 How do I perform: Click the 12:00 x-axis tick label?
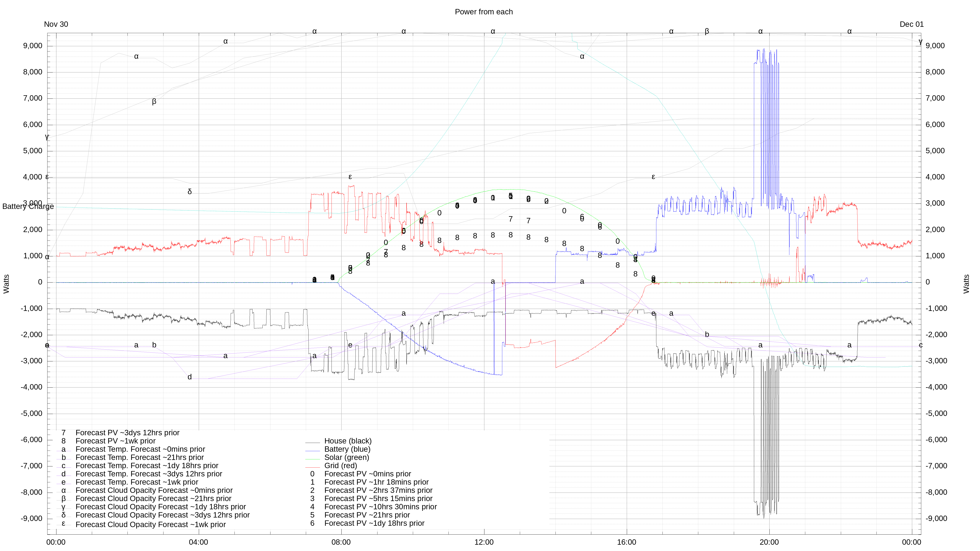click(484, 542)
